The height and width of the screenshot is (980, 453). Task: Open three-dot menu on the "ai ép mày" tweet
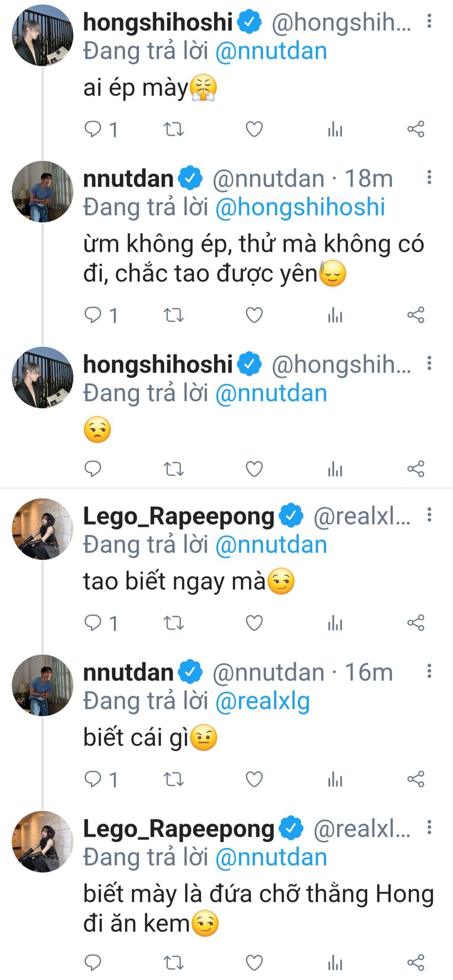click(x=430, y=21)
